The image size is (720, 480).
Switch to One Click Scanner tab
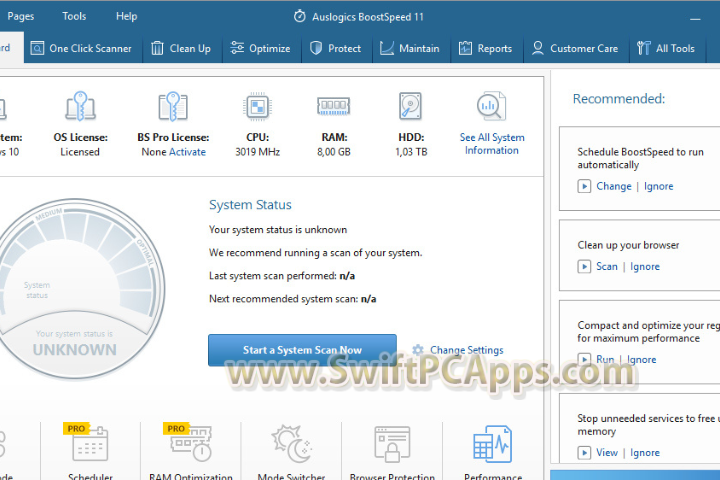click(81, 48)
